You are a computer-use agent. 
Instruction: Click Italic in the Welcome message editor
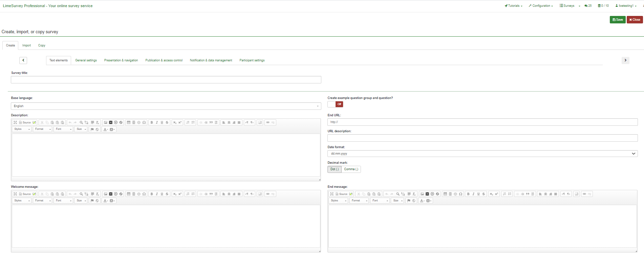157,194
